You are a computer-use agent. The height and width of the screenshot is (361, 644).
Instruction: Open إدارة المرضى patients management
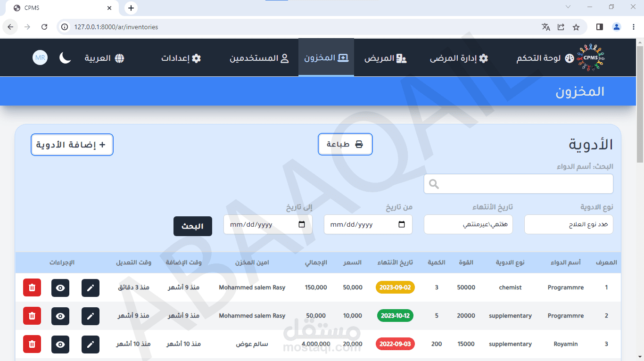[x=459, y=58]
